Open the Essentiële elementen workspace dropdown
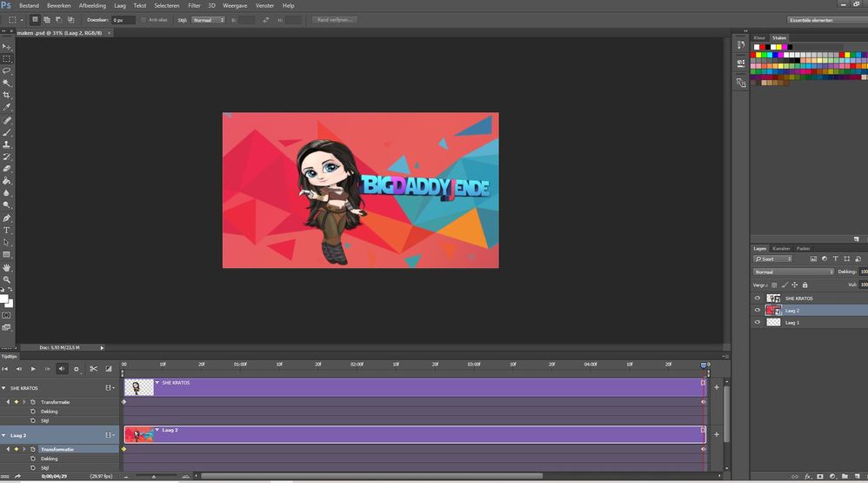Image resolution: width=868 pixels, height=483 pixels. click(x=826, y=20)
